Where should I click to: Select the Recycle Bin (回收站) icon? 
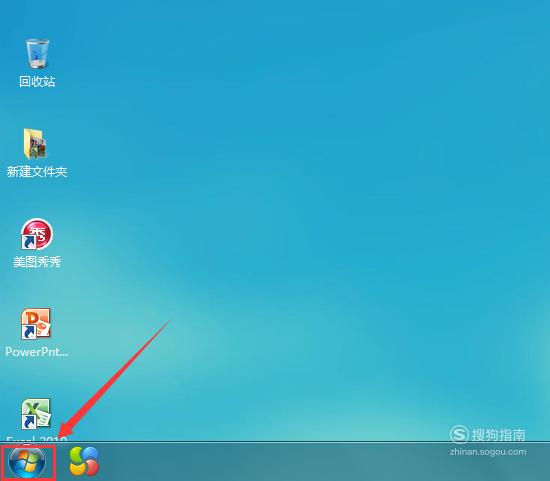coord(37,53)
